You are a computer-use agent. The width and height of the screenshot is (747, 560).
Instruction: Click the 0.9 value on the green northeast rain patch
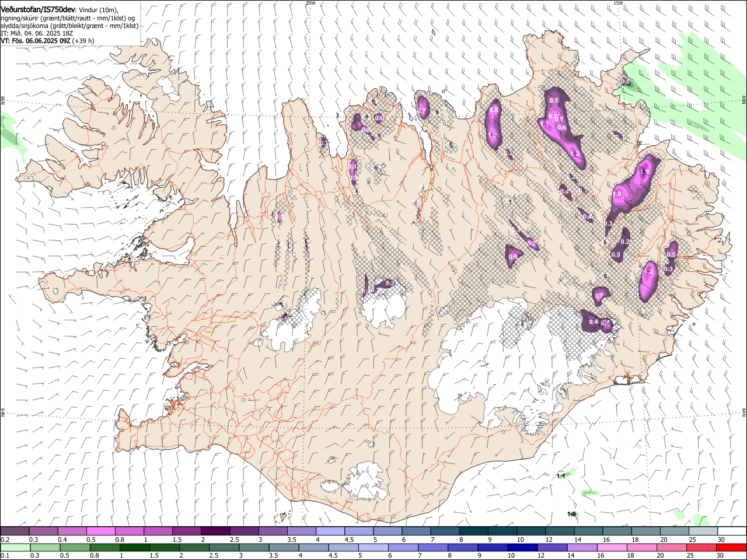click(x=626, y=83)
